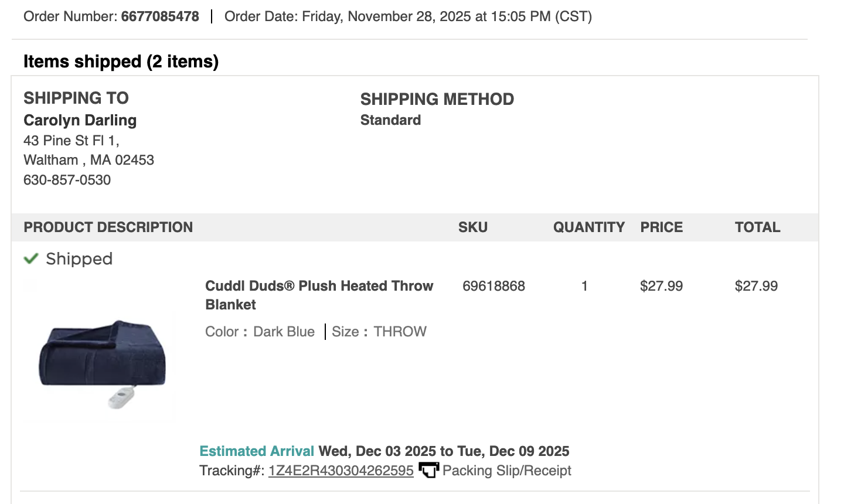Select the Estimated Arrival label
844x504 pixels.
257,451
